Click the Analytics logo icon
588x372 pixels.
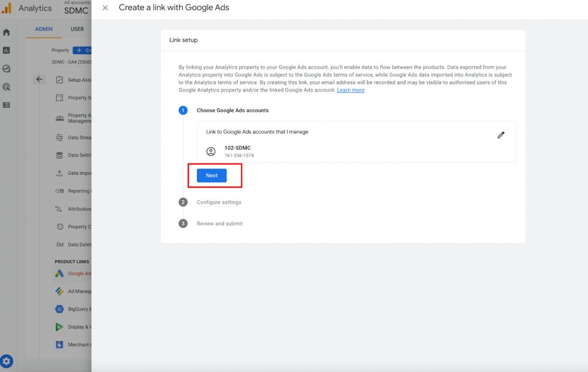pos(6,8)
